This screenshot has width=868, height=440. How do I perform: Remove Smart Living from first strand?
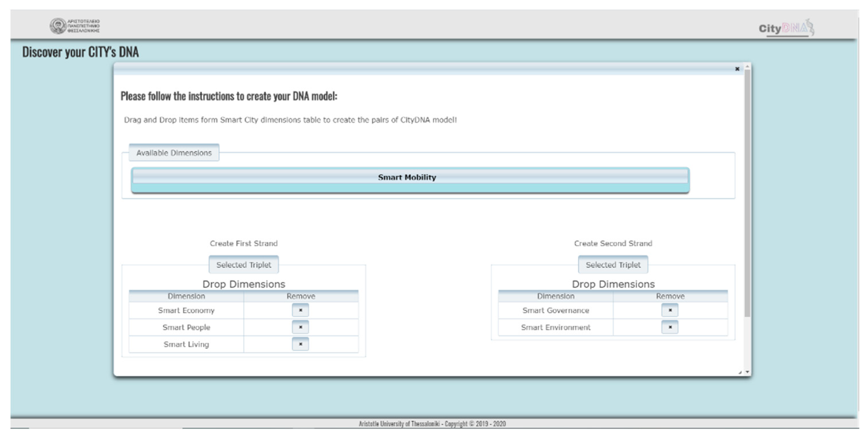point(300,344)
